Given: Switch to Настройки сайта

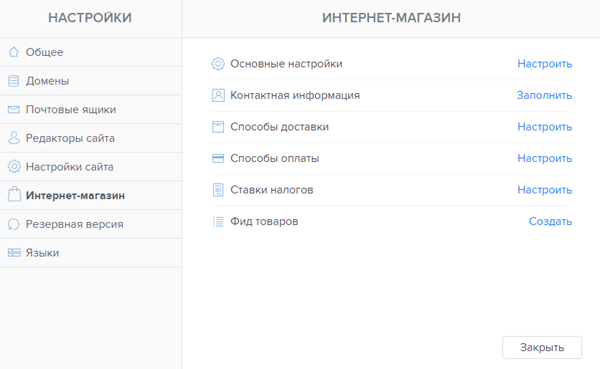Looking at the screenshot, I should tap(91, 167).
